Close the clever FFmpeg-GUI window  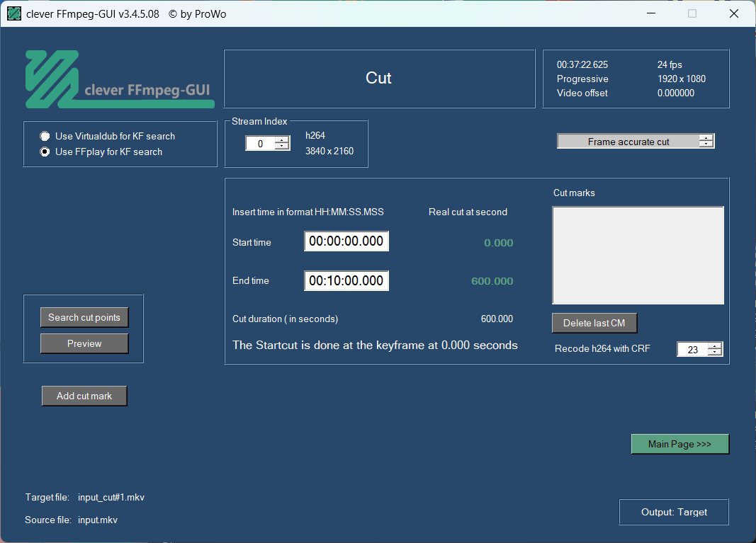[734, 13]
